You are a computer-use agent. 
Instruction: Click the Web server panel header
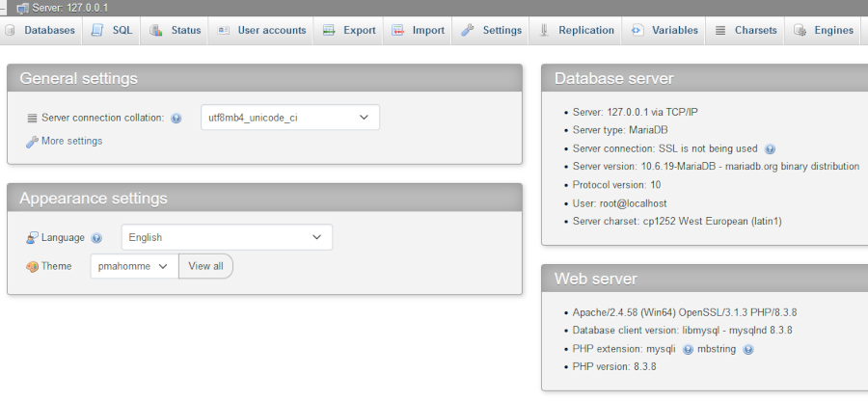(705, 279)
